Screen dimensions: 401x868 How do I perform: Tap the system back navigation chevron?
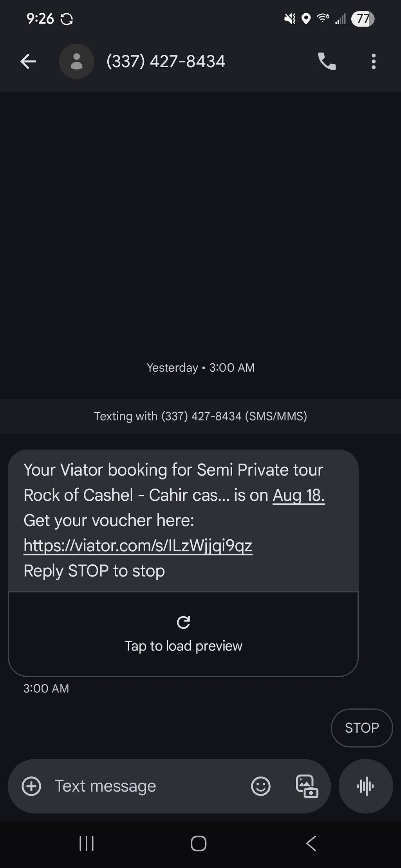pos(311,843)
